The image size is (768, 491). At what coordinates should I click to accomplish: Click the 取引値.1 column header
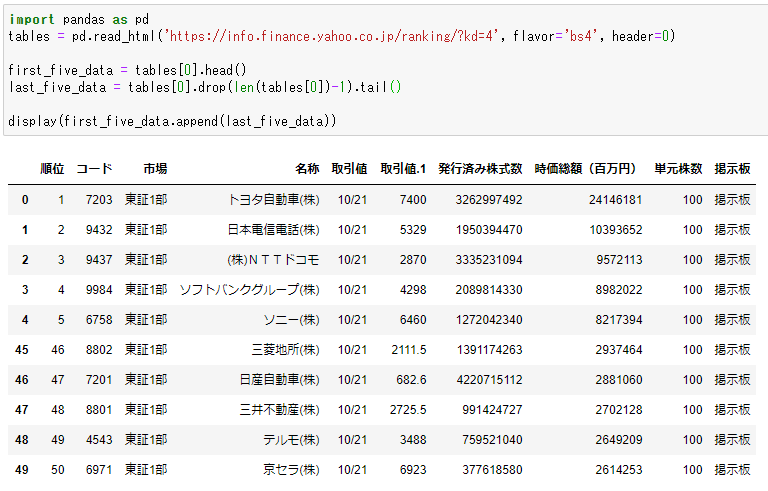coord(403,169)
